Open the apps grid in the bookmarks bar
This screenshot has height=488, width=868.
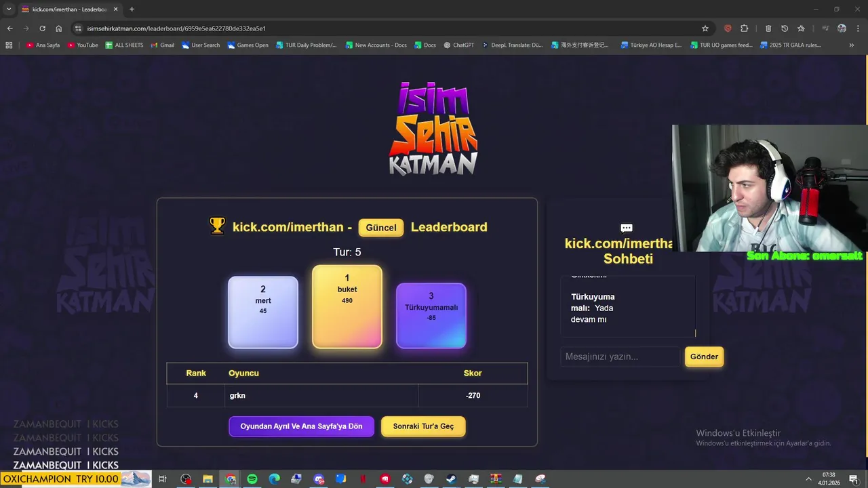(9, 45)
